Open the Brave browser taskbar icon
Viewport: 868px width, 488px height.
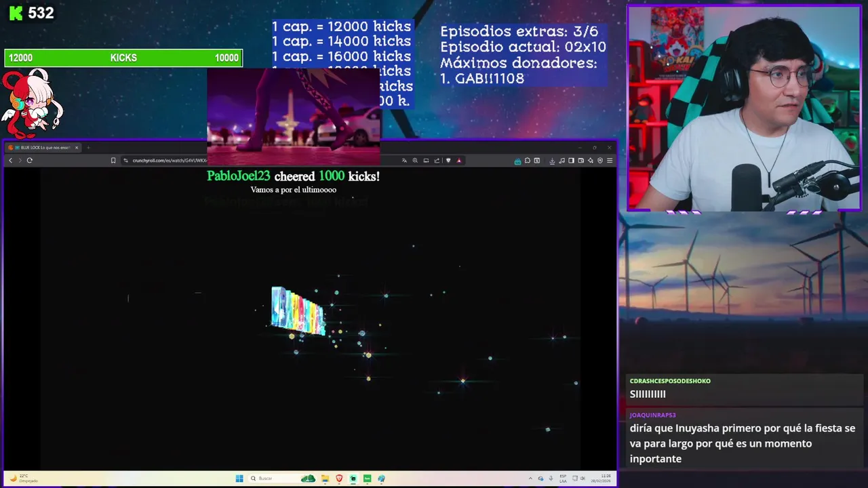339,479
